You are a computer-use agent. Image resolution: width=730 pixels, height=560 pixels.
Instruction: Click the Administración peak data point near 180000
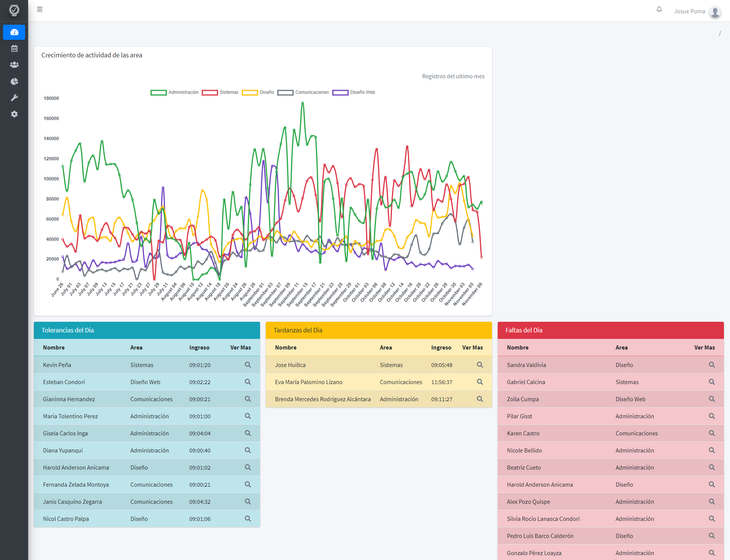(303, 103)
